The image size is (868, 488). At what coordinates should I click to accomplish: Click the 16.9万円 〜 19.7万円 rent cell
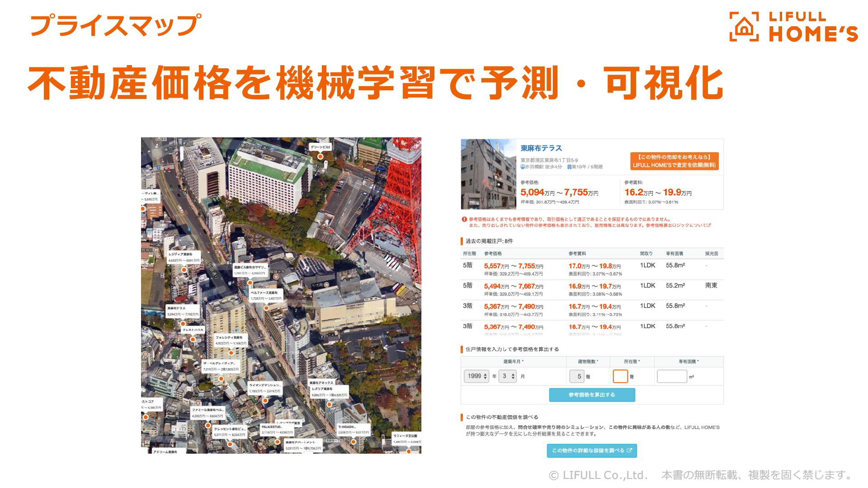coord(594,286)
